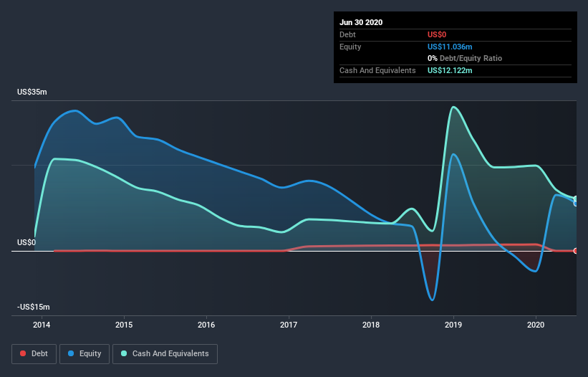588x377 pixels.
Task: Click the US$12.122m Cash value in tooltip
Action: click(x=450, y=70)
